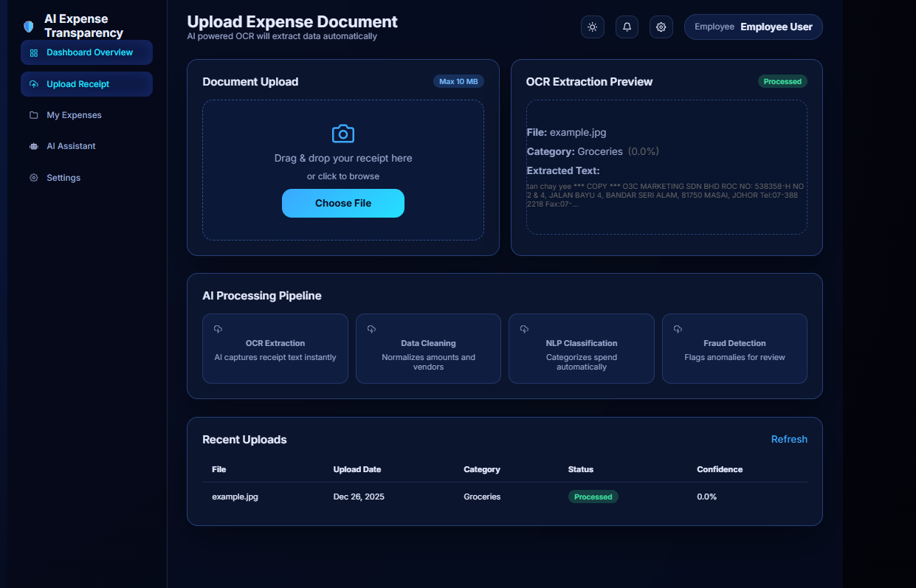
Task: Click the Data Cleaning card cloud icon
Action: point(371,329)
